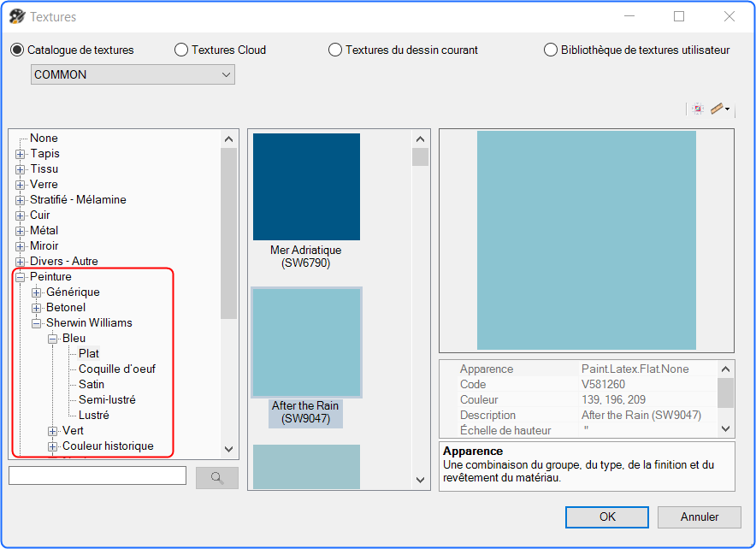Click the texture search input field
Viewport: 756px width, 549px height.
[97, 475]
